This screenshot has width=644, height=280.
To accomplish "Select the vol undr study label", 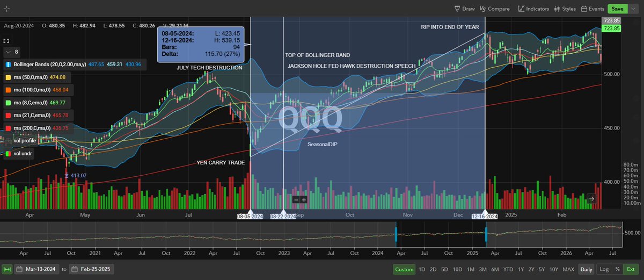I will (24, 153).
